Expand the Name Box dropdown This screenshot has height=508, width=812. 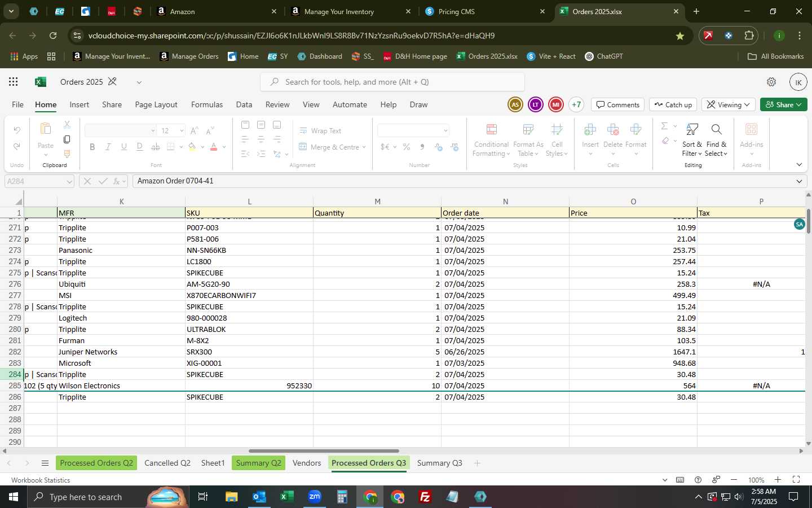pos(69,181)
